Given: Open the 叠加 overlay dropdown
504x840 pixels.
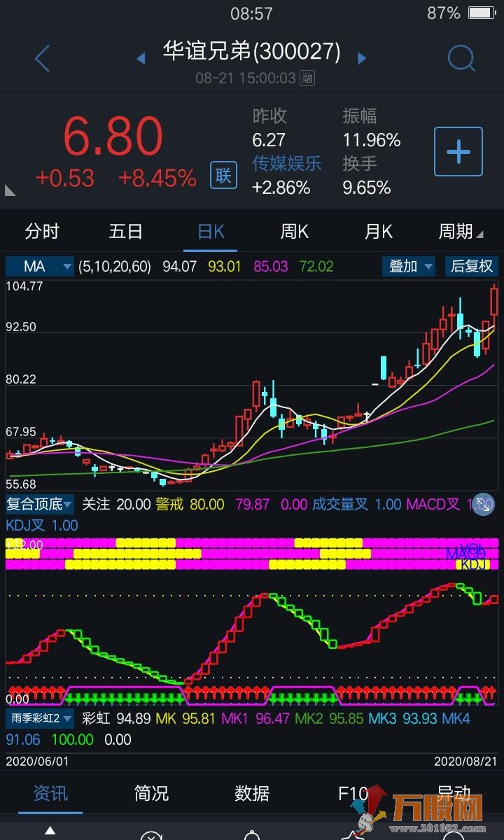Looking at the screenshot, I should [409, 266].
